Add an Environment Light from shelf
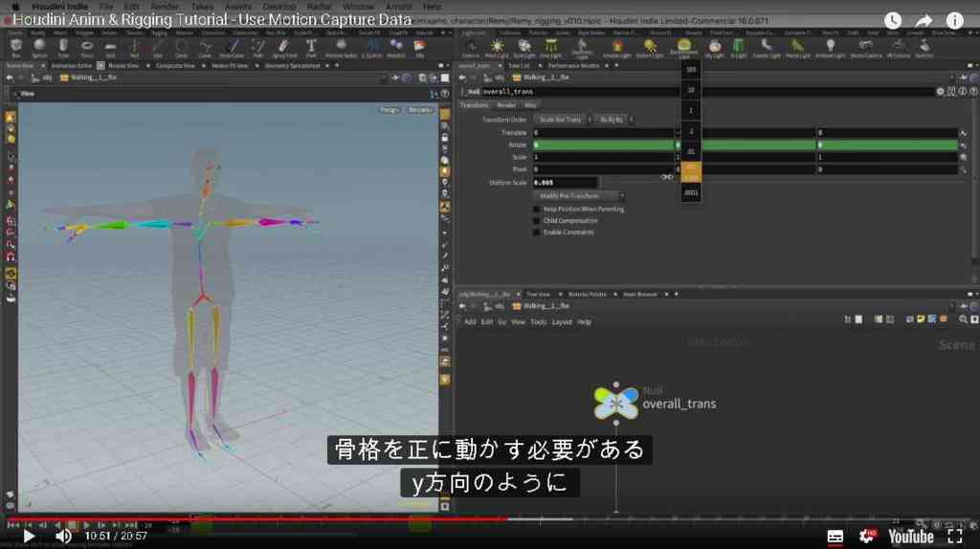Image resolution: width=980 pixels, height=549 pixels. tap(683, 47)
